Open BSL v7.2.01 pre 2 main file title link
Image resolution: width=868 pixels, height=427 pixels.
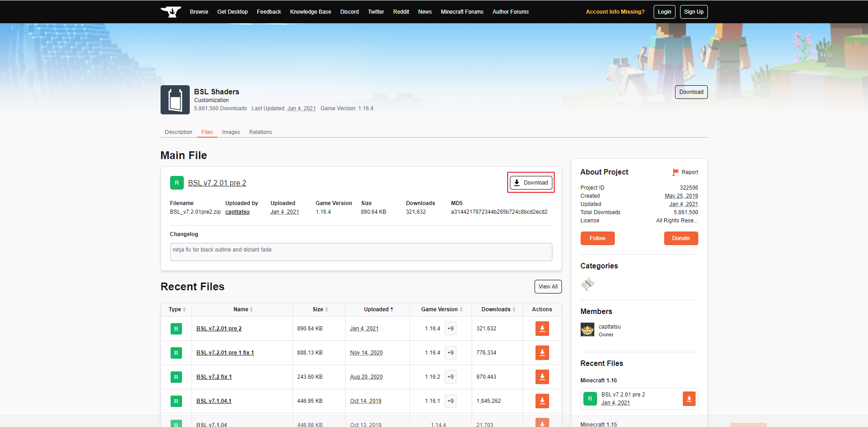[217, 183]
